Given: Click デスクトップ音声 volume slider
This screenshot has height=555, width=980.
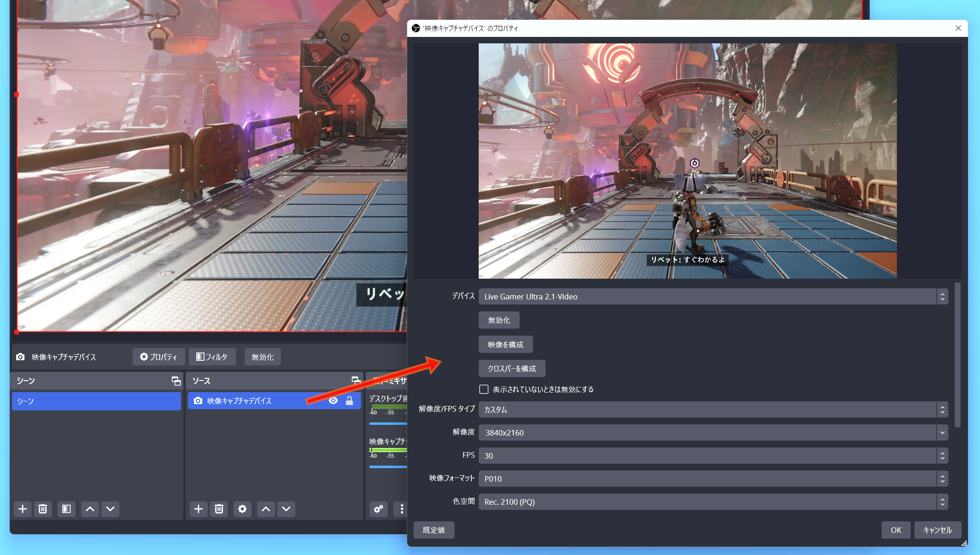Looking at the screenshot, I should click(388, 424).
